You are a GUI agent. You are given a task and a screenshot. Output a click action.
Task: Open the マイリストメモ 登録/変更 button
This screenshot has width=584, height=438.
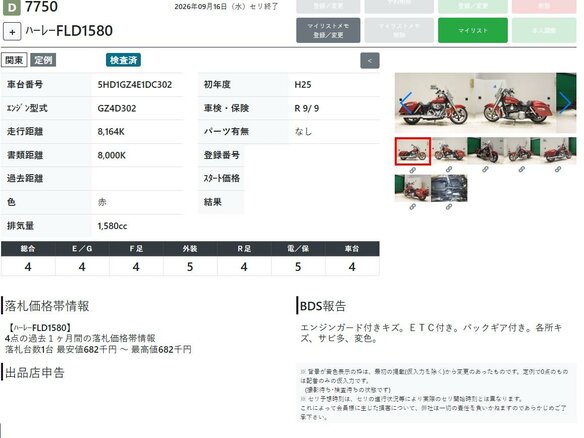[x=328, y=30]
